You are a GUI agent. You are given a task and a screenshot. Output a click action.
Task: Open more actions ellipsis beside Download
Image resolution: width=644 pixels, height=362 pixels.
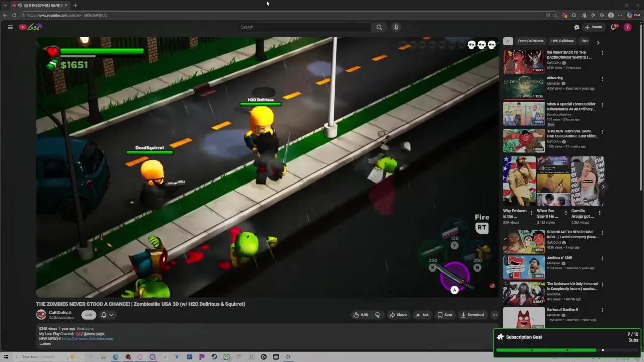(495, 315)
